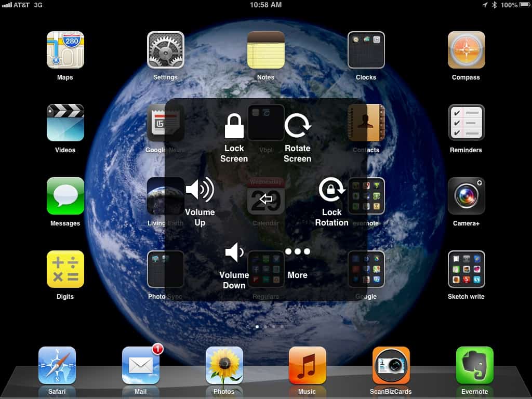Launch the Compass app

point(466,50)
